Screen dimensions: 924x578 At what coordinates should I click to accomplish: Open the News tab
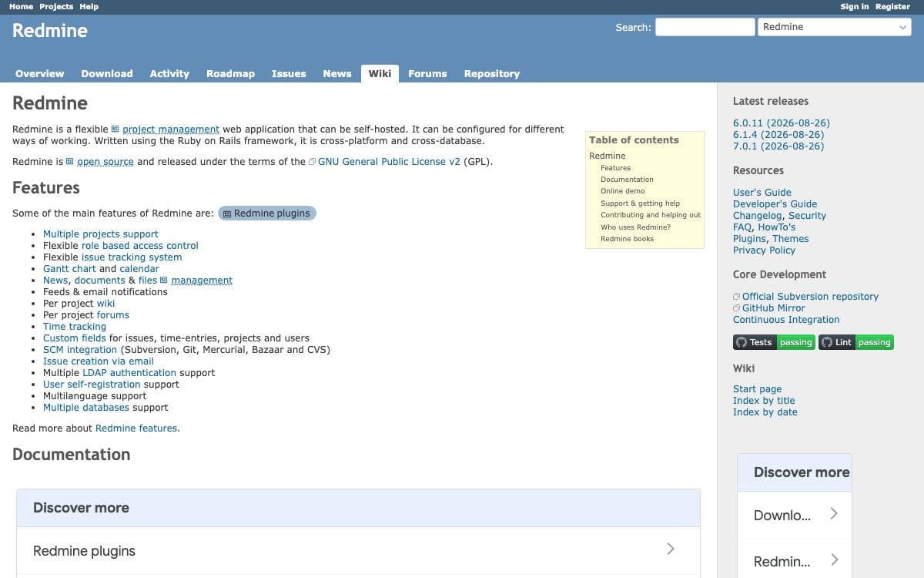tap(337, 74)
